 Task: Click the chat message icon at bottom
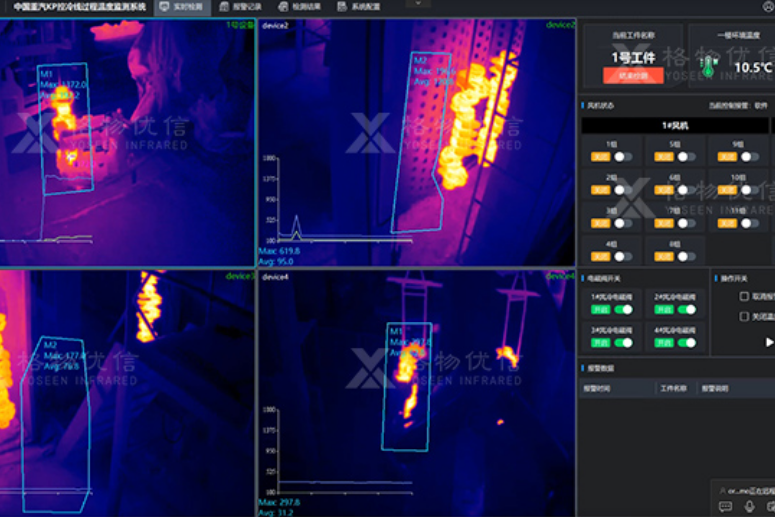(725, 507)
